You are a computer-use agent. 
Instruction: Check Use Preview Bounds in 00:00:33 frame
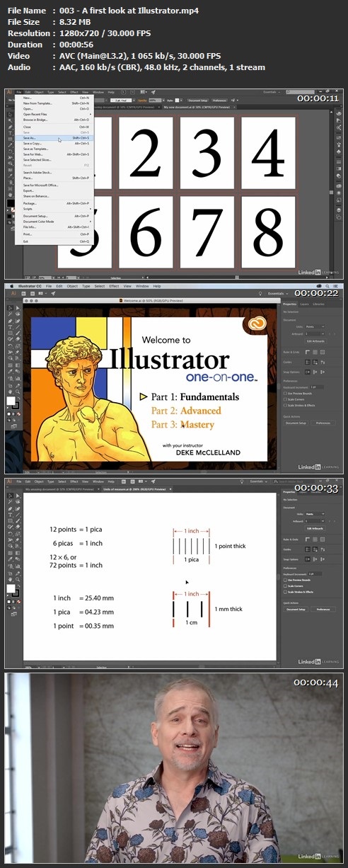(x=285, y=580)
